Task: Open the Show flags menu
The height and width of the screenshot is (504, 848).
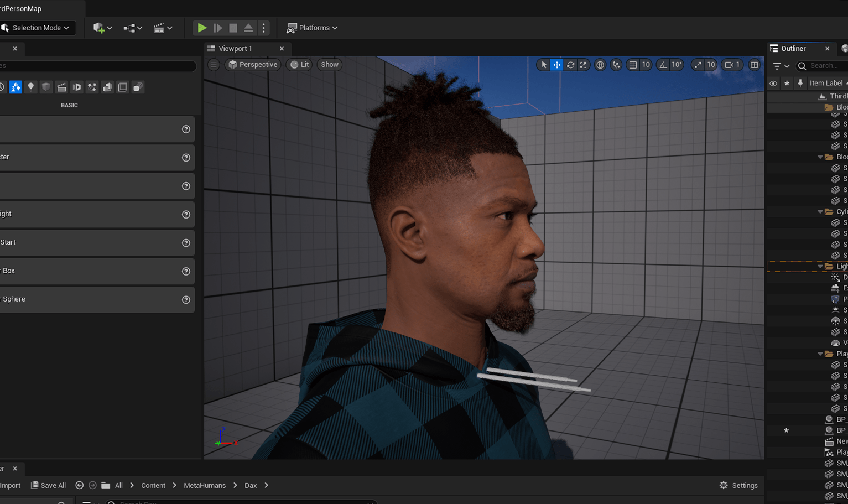Action: [330, 65]
